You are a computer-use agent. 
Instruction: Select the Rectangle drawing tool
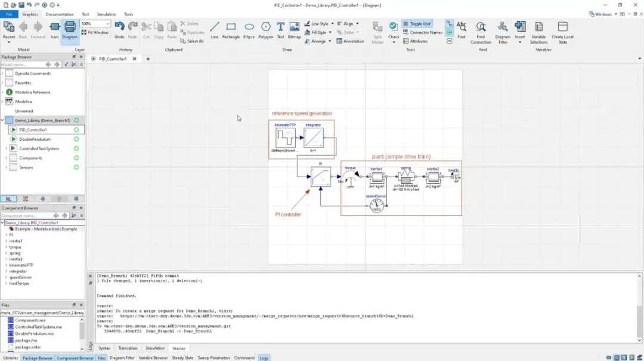tap(231, 30)
